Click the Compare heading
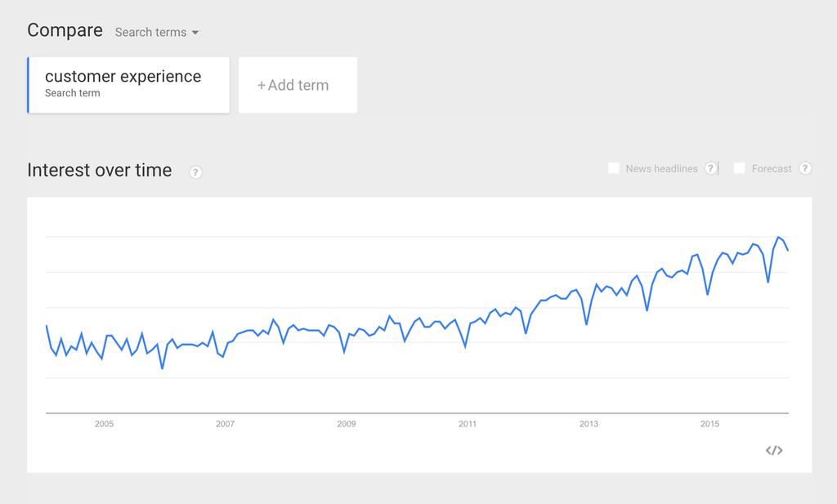This screenshot has height=504, width=837. pos(65,30)
